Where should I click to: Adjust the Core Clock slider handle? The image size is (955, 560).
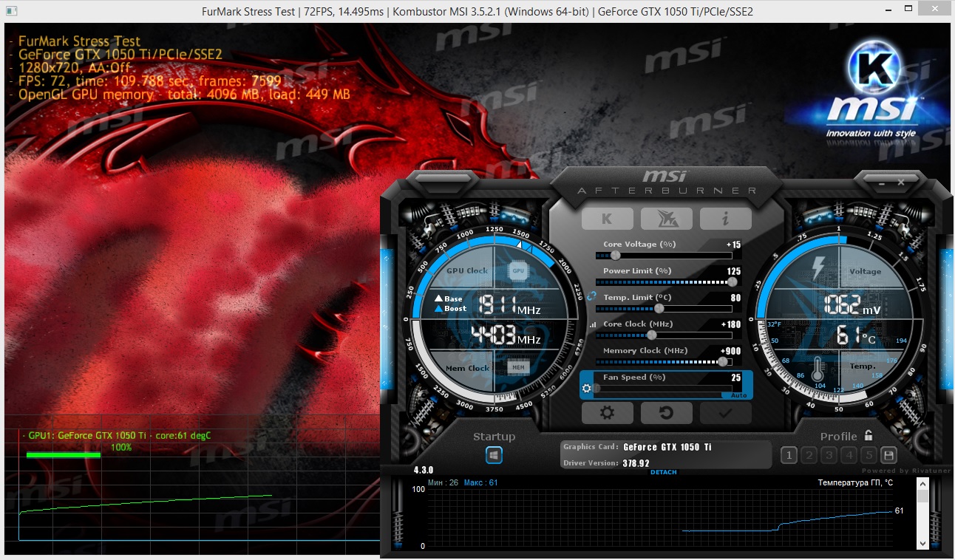point(652,335)
